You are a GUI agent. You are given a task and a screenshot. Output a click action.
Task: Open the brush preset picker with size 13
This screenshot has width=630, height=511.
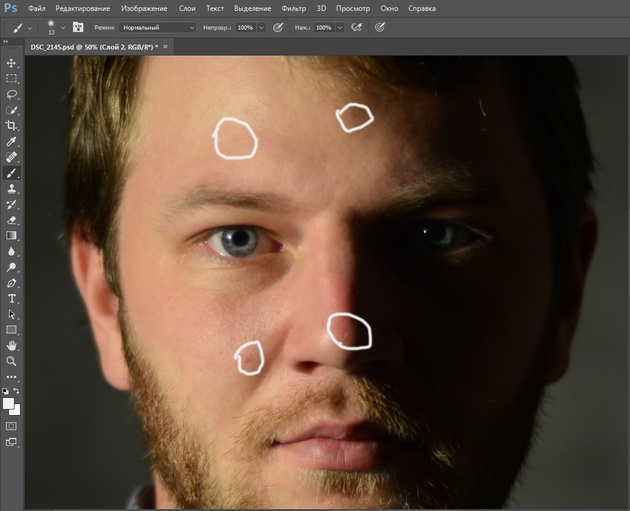pyautogui.click(x=51, y=27)
